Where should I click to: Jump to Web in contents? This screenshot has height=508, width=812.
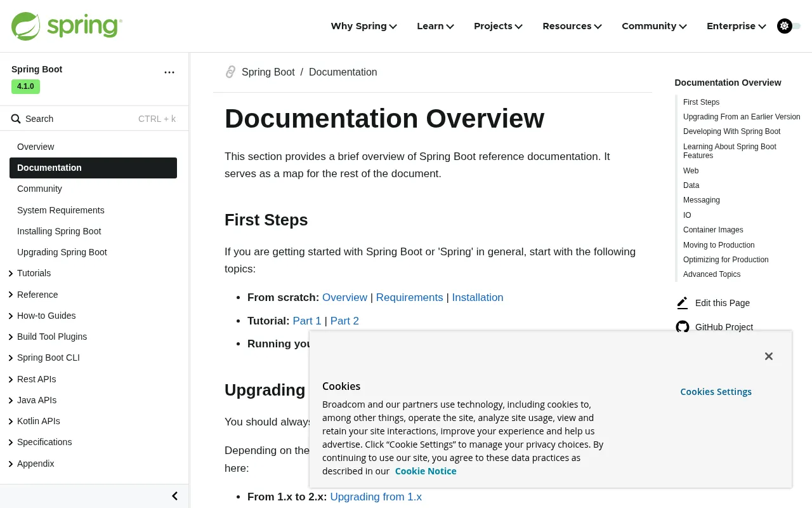click(x=691, y=171)
